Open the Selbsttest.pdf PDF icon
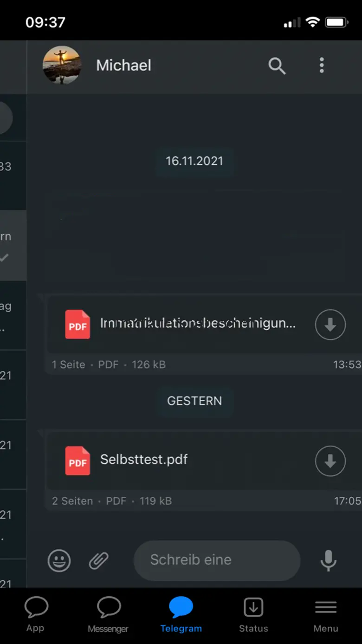The height and width of the screenshot is (644, 362). (78, 461)
